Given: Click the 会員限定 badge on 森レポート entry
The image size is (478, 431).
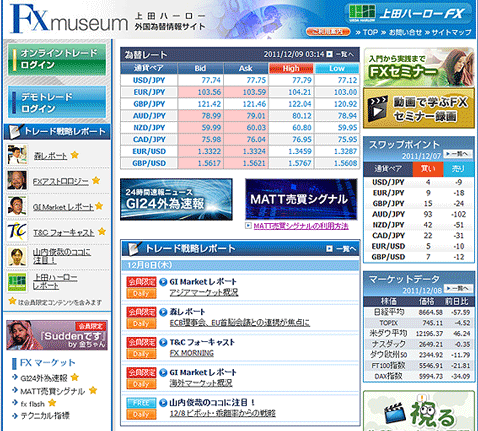Looking at the screenshot, I should 141,312.
